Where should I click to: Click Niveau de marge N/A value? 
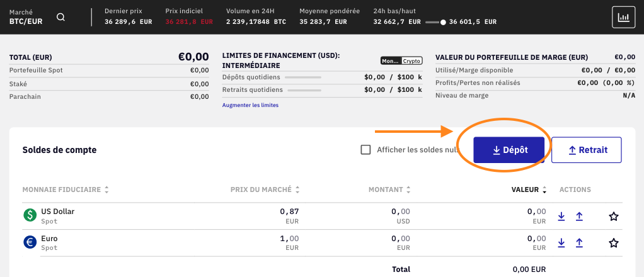(x=629, y=96)
